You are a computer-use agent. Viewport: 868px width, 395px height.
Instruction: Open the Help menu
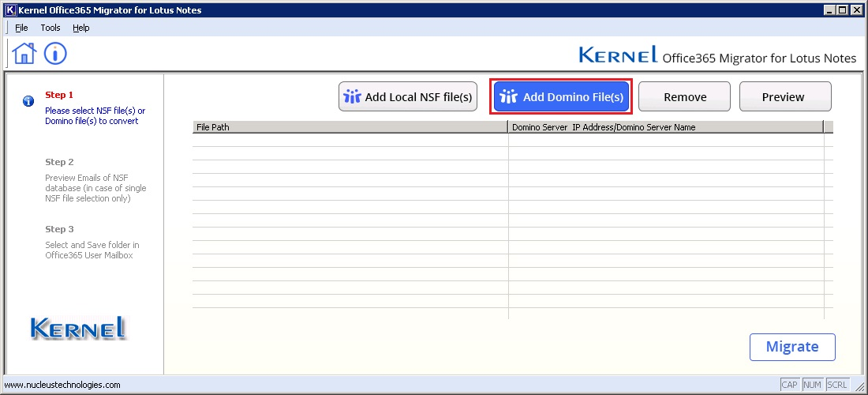coord(80,28)
